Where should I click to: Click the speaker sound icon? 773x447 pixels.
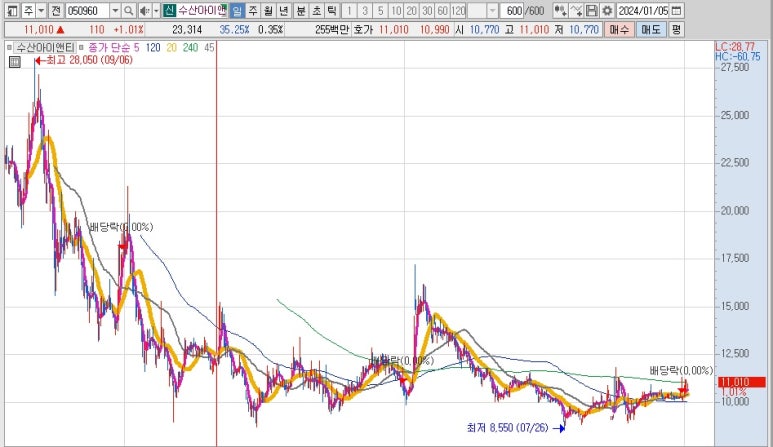(144, 10)
